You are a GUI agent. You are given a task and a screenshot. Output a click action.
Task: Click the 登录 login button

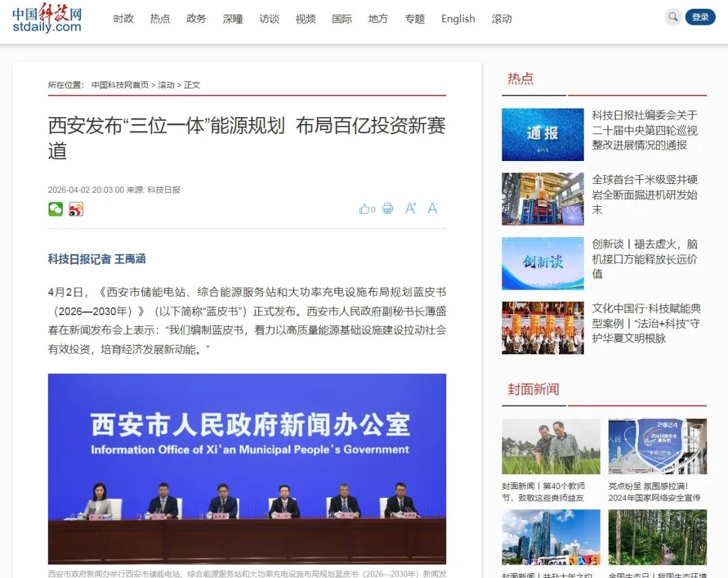pyautogui.click(x=700, y=17)
